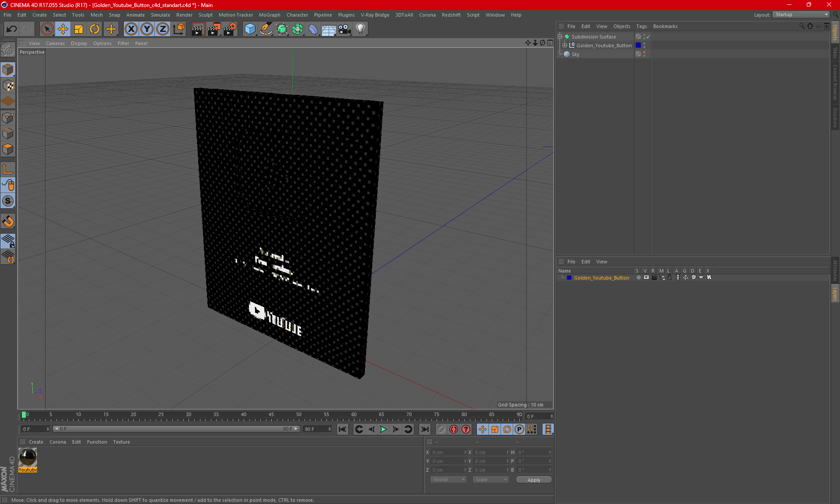
Task: Open Deformer bend icon
Action: tap(313, 29)
